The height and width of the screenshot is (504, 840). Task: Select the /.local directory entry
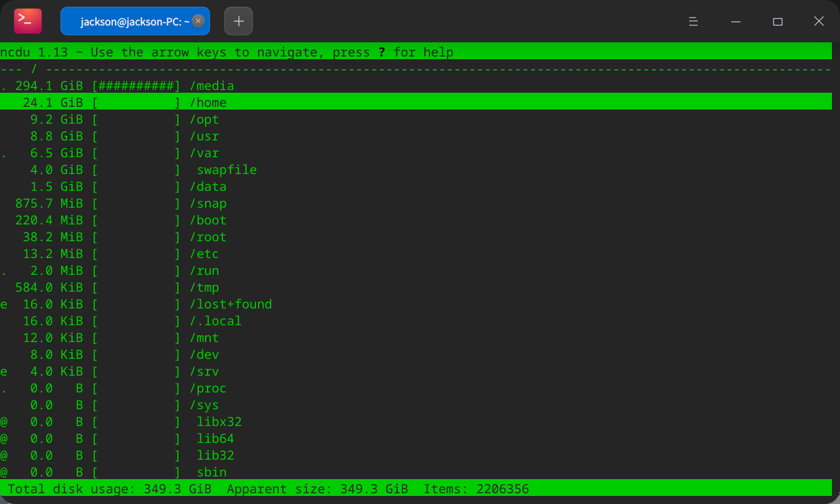[x=216, y=321]
